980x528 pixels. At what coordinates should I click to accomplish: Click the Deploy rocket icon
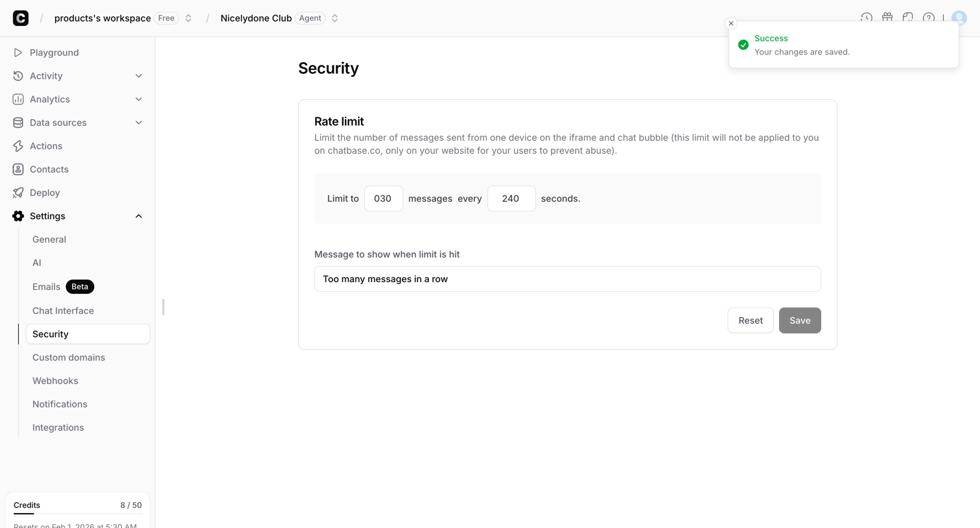coord(18,193)
